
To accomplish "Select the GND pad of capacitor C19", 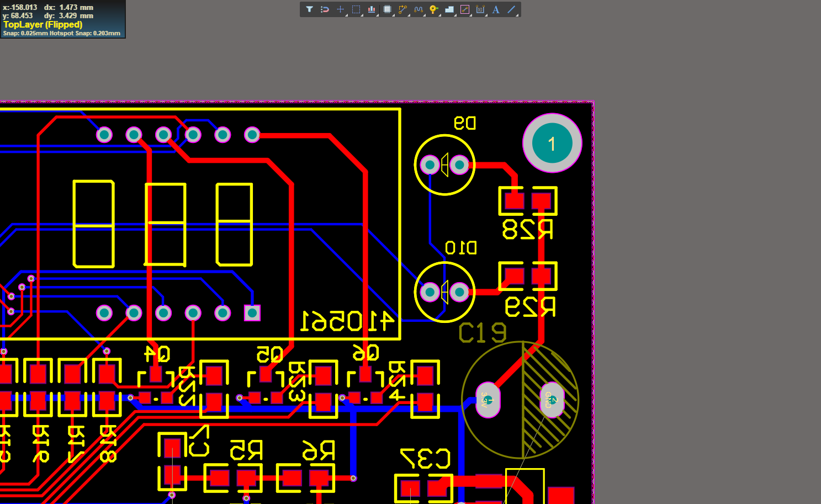I will [x=552, y=400].
